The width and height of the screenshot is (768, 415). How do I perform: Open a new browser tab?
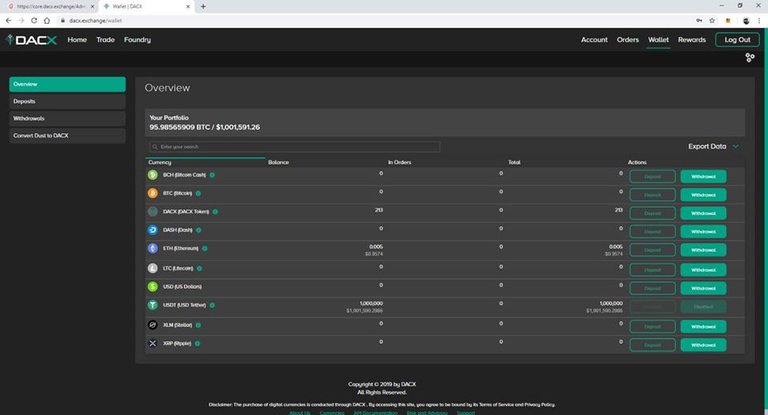point(203,6)
